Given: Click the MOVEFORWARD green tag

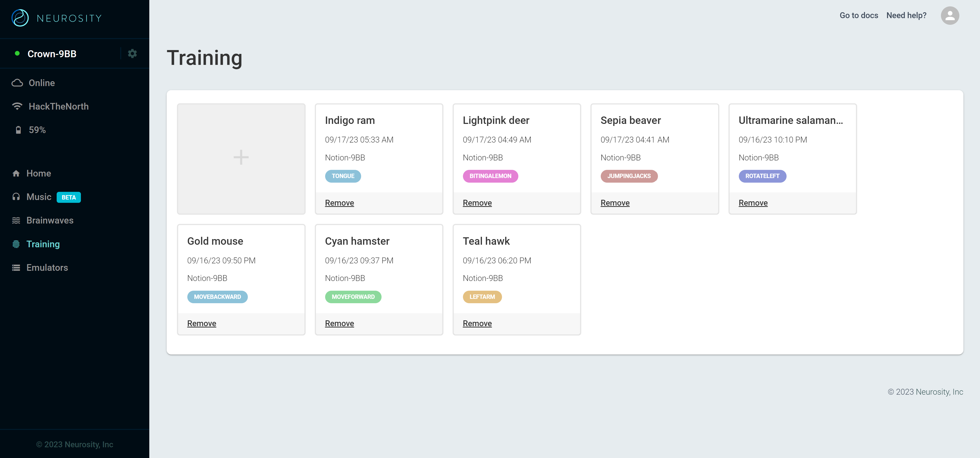Looking at the screenshot, I should (x=353, y=297).
